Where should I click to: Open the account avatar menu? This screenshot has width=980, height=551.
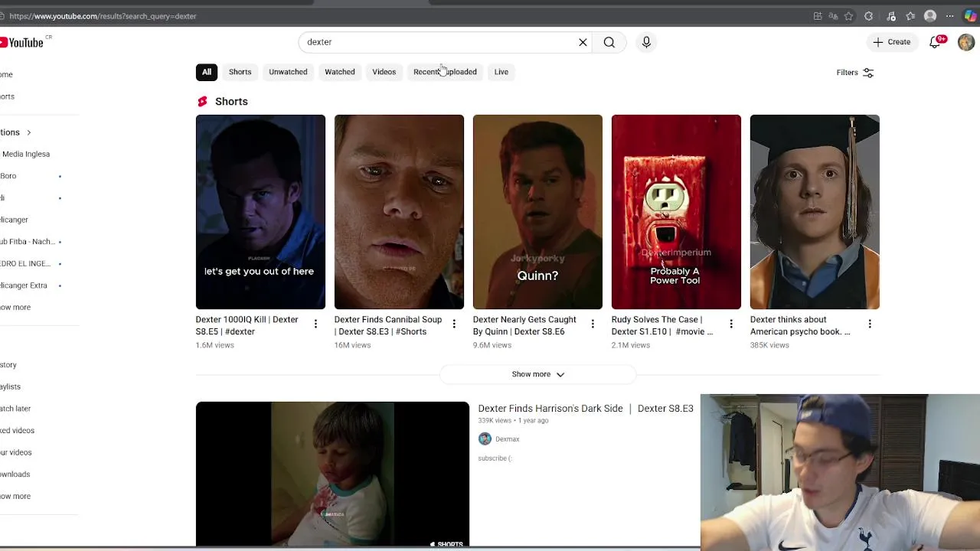click(x=965, y=42)
